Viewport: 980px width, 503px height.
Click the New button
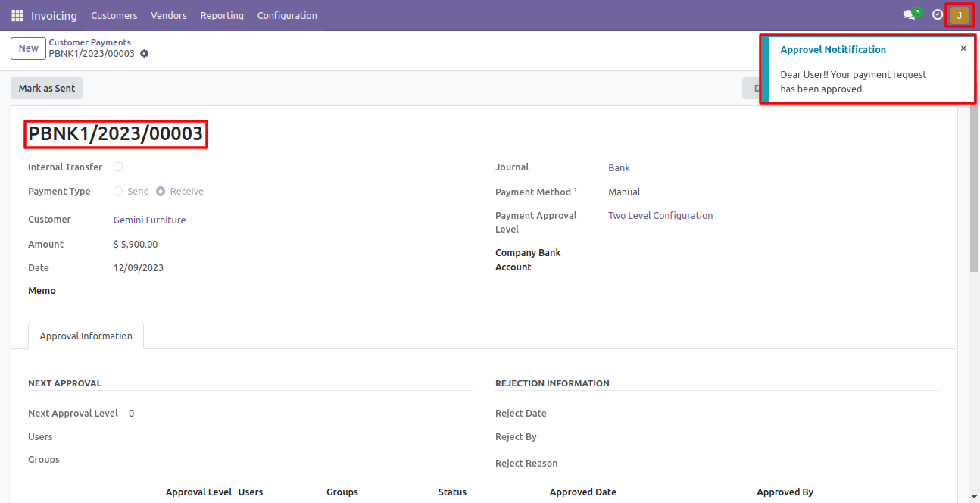28,48
